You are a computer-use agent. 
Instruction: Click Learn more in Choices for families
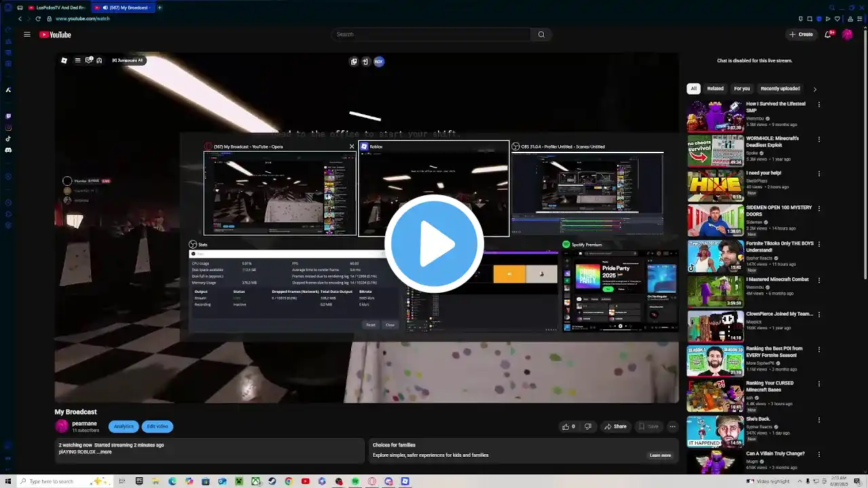tap(660, 455)
